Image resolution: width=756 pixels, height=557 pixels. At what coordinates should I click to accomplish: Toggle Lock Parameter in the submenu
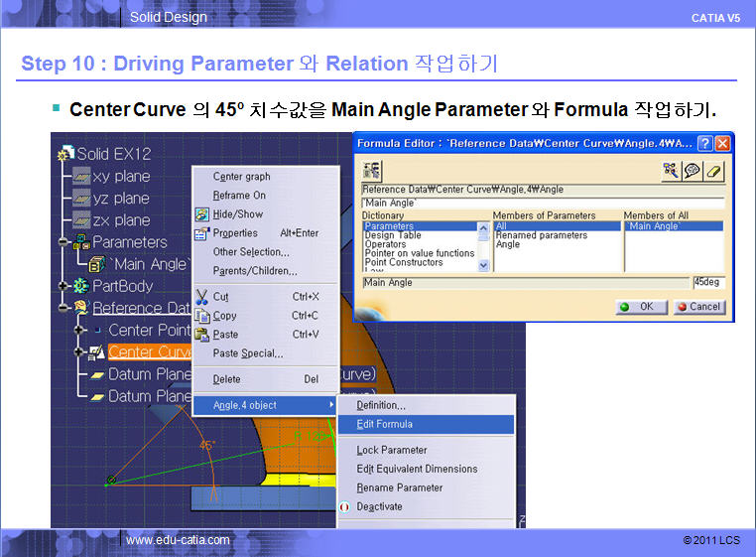[391, 451]
